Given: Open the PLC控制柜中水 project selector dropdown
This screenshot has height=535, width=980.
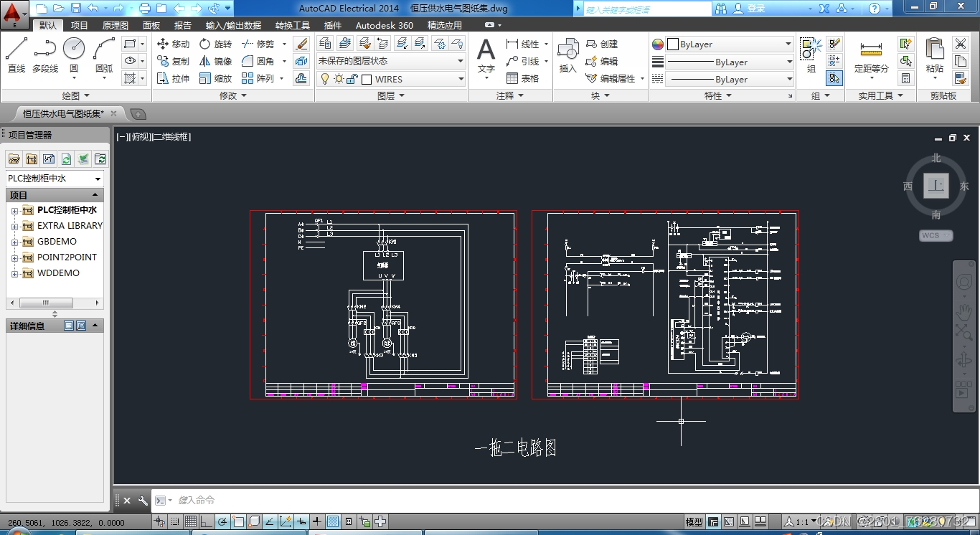Looking at the screenshot, I should tap(55, 179).
